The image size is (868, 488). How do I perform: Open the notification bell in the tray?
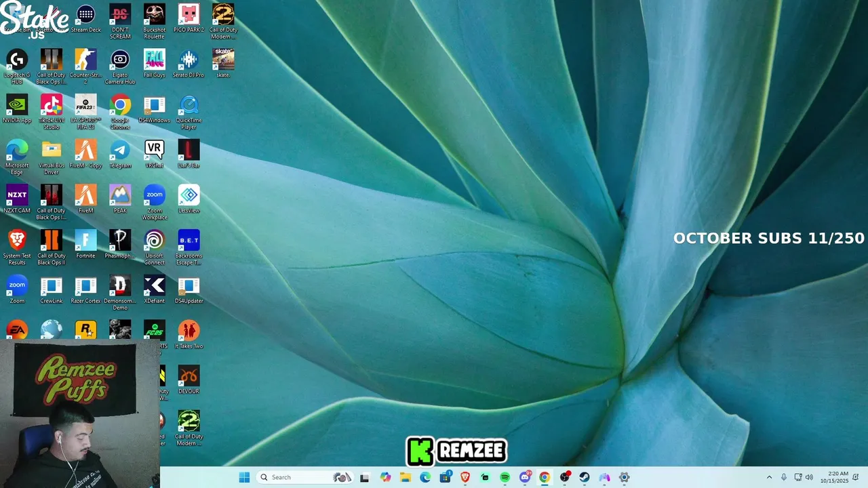856,477
